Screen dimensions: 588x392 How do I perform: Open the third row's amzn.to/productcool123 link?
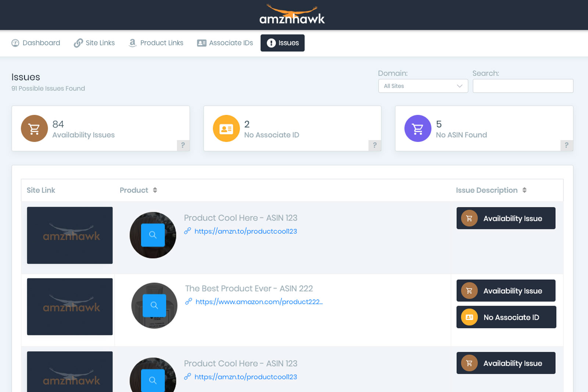click(x=246, y=377)
